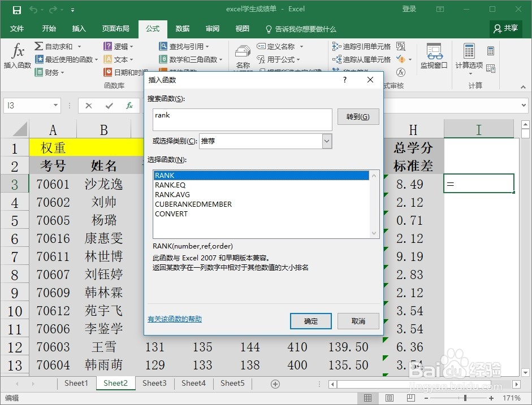Screen dimensions: 532x405
Task: Expand Error Checking dropdown arrow
Action: click(410, 60)
